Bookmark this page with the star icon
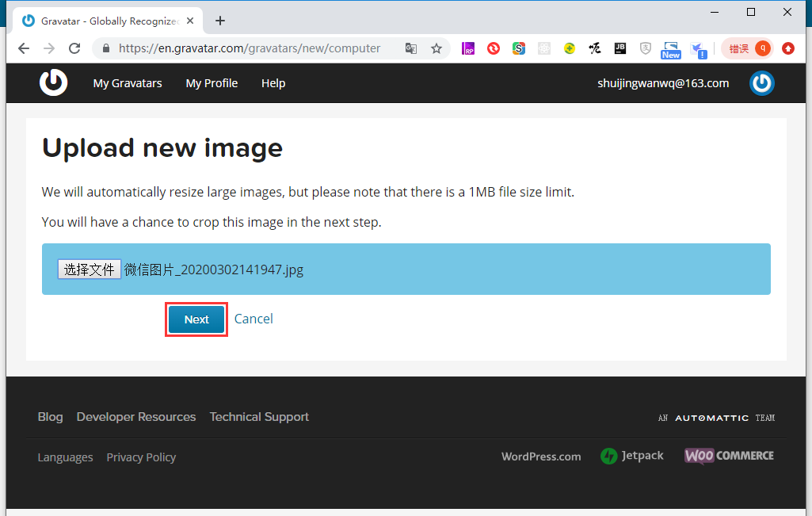 (436, 48)
